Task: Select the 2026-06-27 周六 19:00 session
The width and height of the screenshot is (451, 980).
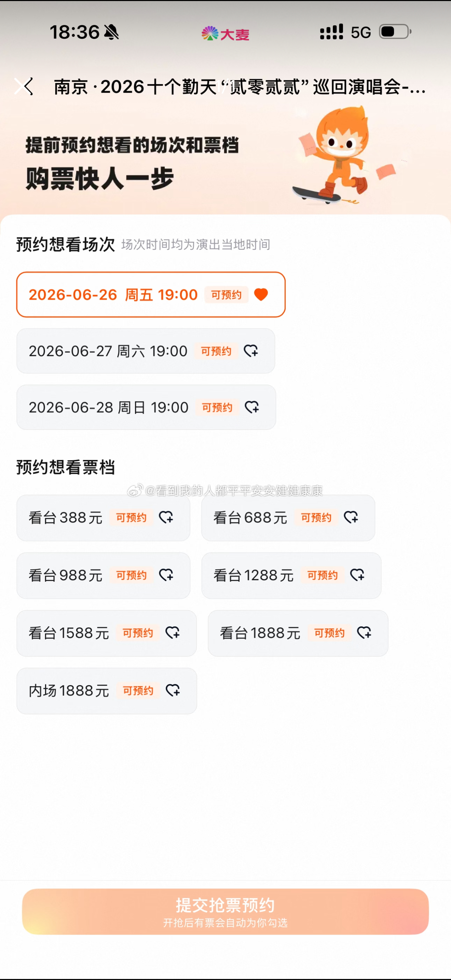Action: coord(146,351)
